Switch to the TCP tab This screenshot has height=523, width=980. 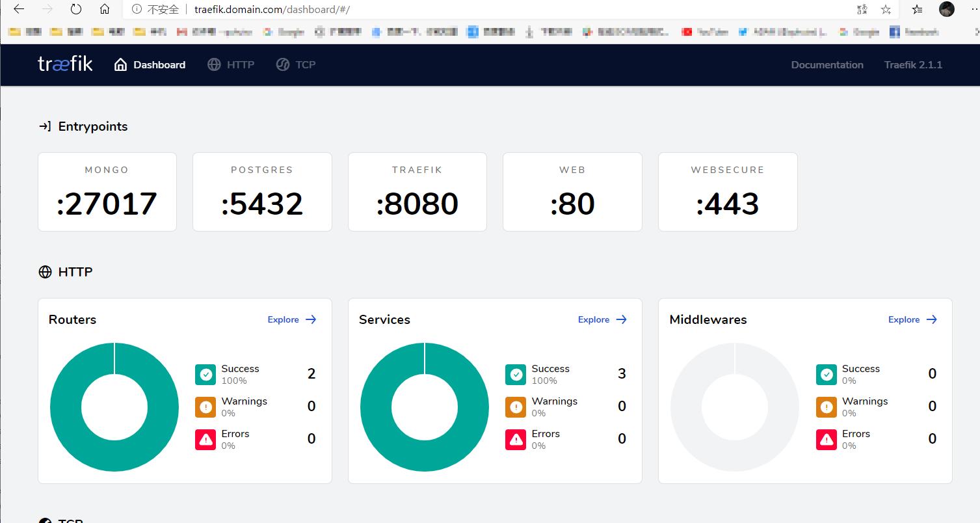(296, 64)
